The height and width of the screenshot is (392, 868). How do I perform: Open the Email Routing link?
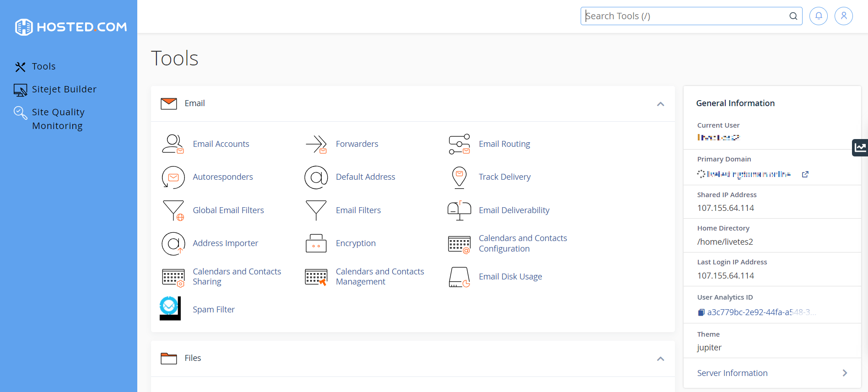[504, 144]
